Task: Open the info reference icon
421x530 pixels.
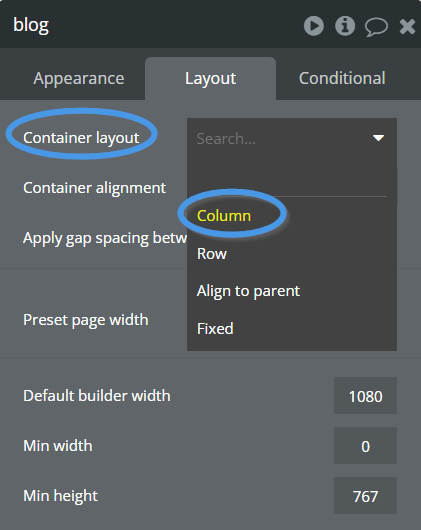Action: 345,26
